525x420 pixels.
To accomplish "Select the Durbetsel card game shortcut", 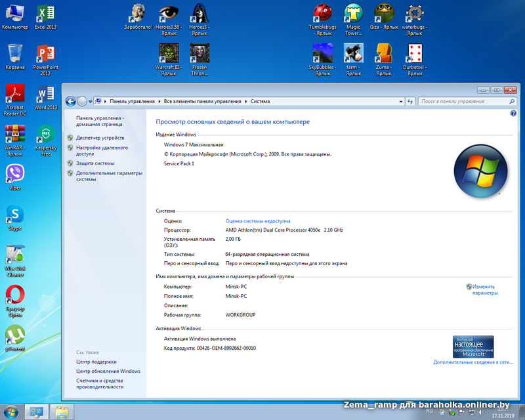I will click(x=415, y=60).
